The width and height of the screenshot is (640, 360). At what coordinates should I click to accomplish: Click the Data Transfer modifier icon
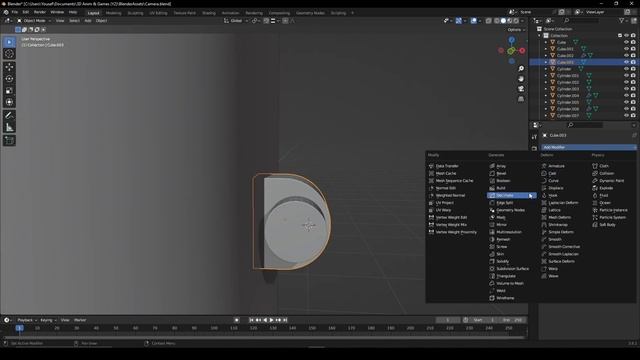(x=431, y=166)
